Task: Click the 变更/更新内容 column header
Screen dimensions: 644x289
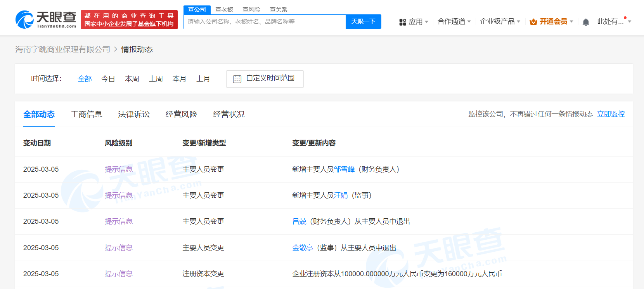Action: pyautogui.click(x=314, y=143)
